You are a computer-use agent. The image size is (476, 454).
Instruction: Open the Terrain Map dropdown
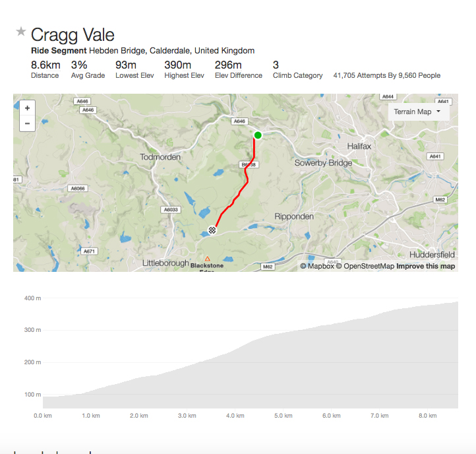click(417, 112)
